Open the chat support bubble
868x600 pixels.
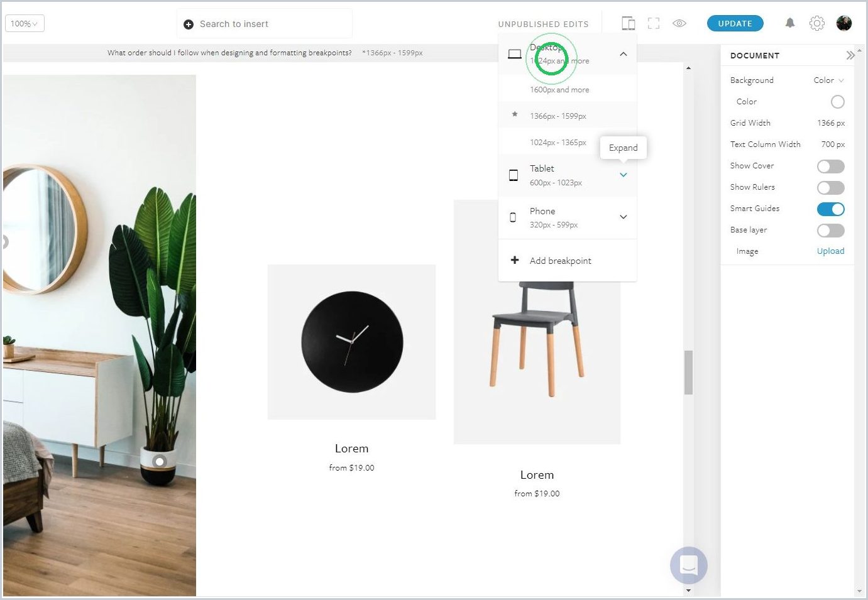pyautogui.click(x=689, y=565)
